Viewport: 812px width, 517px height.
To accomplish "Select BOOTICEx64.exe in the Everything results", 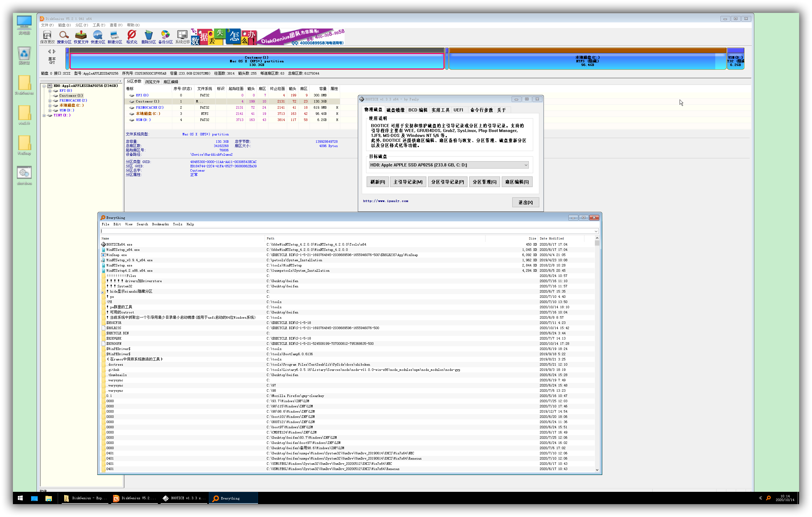I will point(119,244).
